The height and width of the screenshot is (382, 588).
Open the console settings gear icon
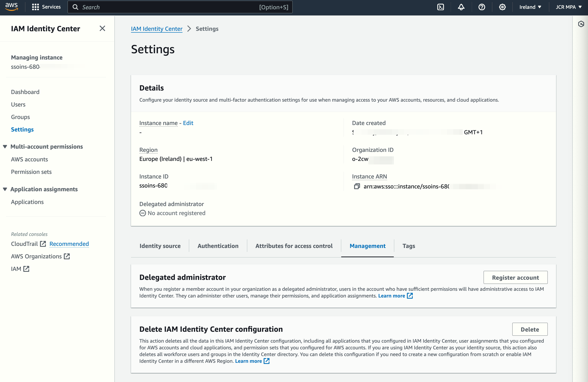pos(502,7)
